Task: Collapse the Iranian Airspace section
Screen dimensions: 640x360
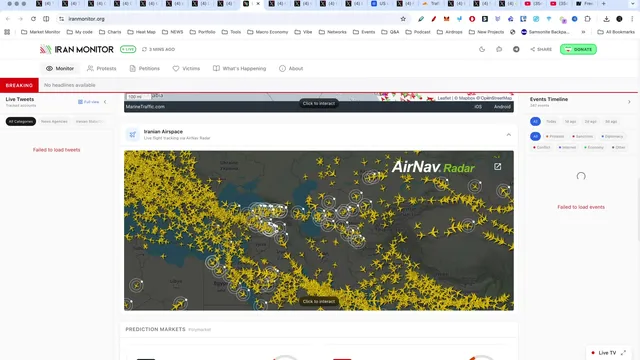Action: (509, 135)
